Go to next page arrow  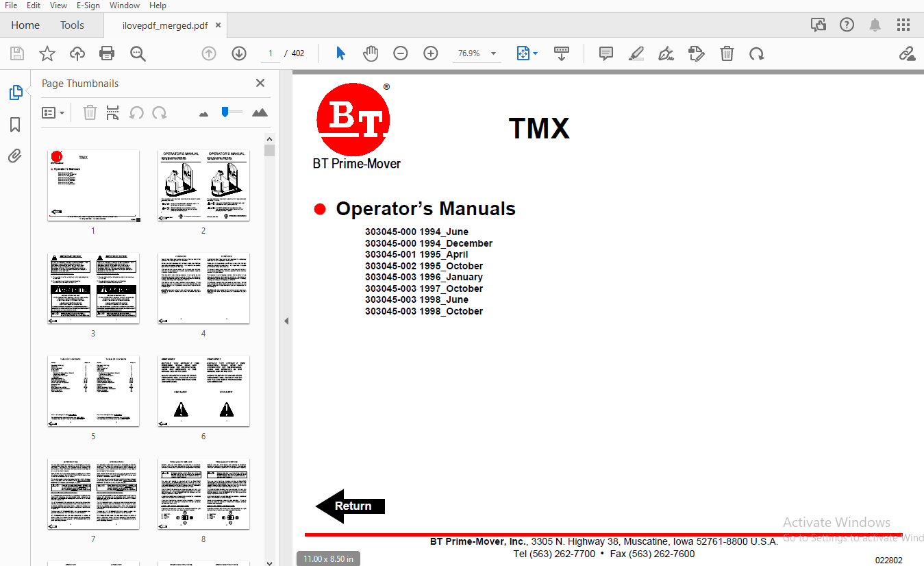[238, 53]
